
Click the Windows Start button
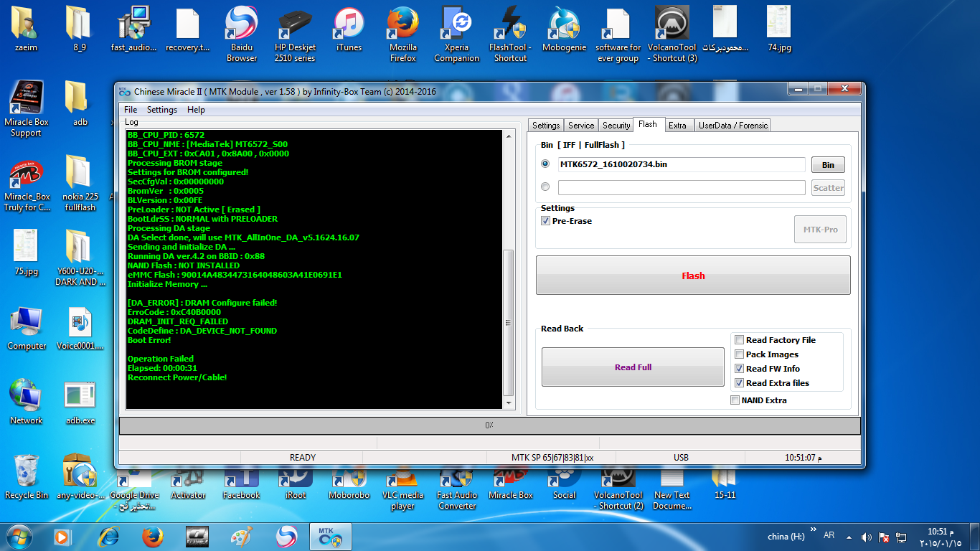(19, 537)
